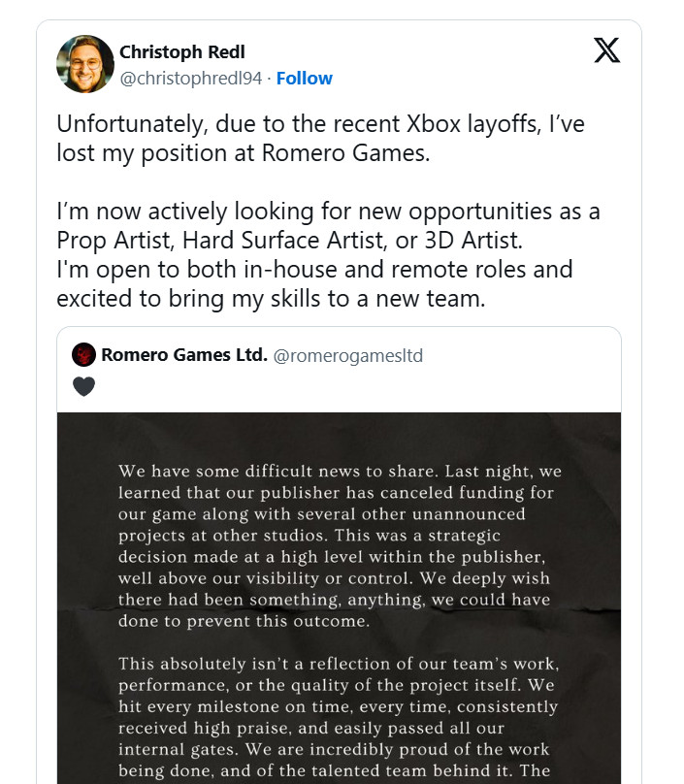Viewport: 684px width, 784px height.
Task: Click the words "Xbox layoffs" in the tweet
Action: click(x=446, y=125)
